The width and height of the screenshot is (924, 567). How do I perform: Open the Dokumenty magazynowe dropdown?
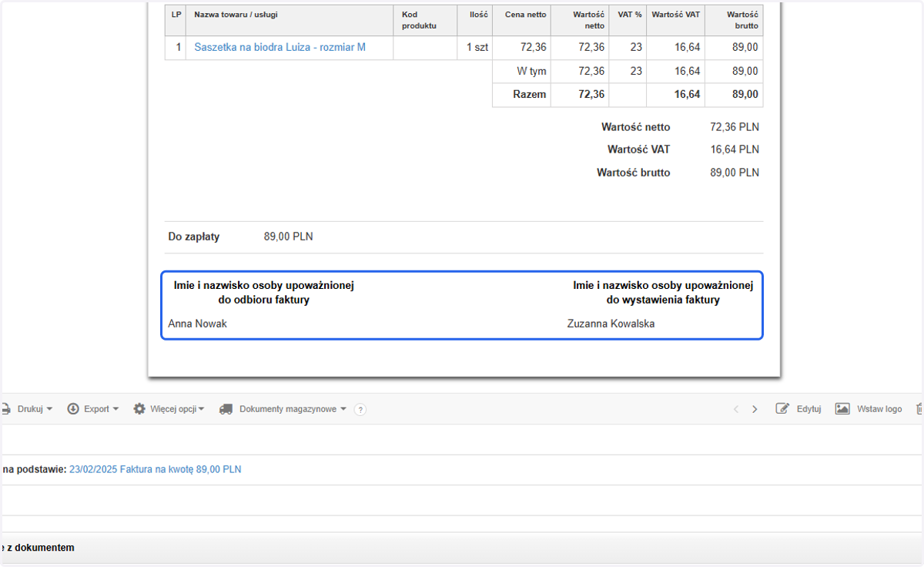pyautogui.click(x=283, y=409)
